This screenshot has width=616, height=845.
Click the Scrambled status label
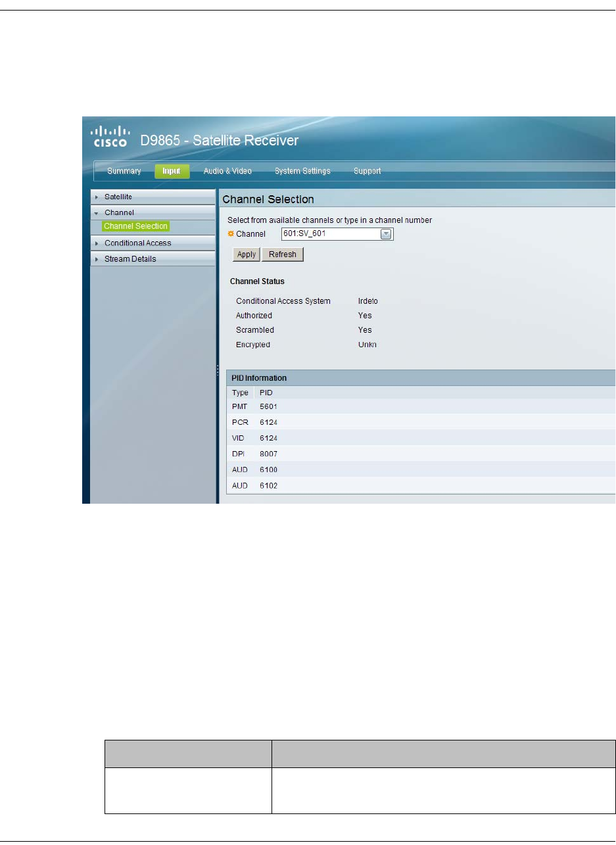(255, 330)
